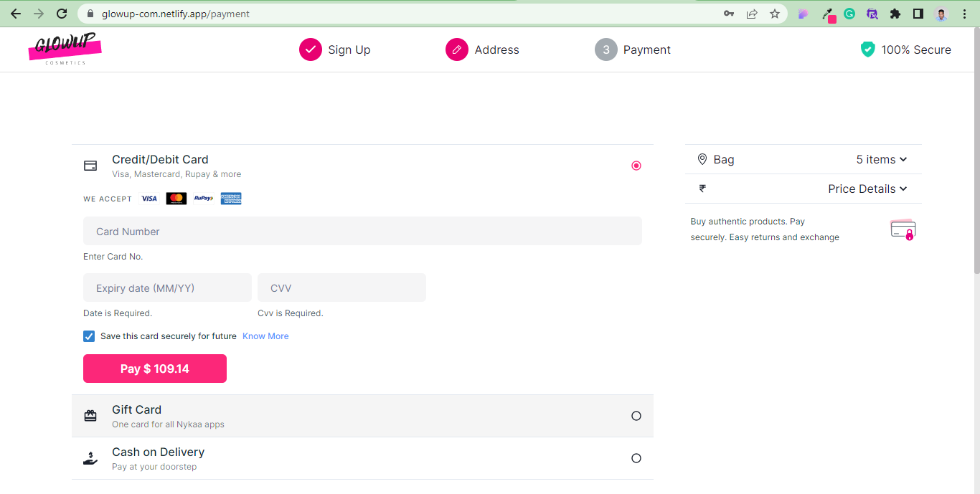Uncheck Save this card securely checkbox
The image size is (980, 494).
pos(89,336)
